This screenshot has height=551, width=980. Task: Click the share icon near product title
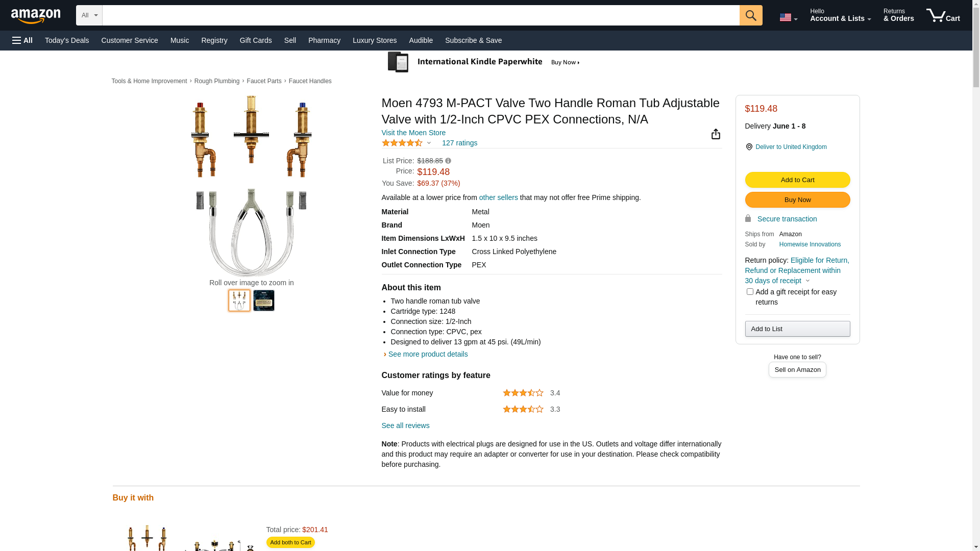click(x=716, y=134)
